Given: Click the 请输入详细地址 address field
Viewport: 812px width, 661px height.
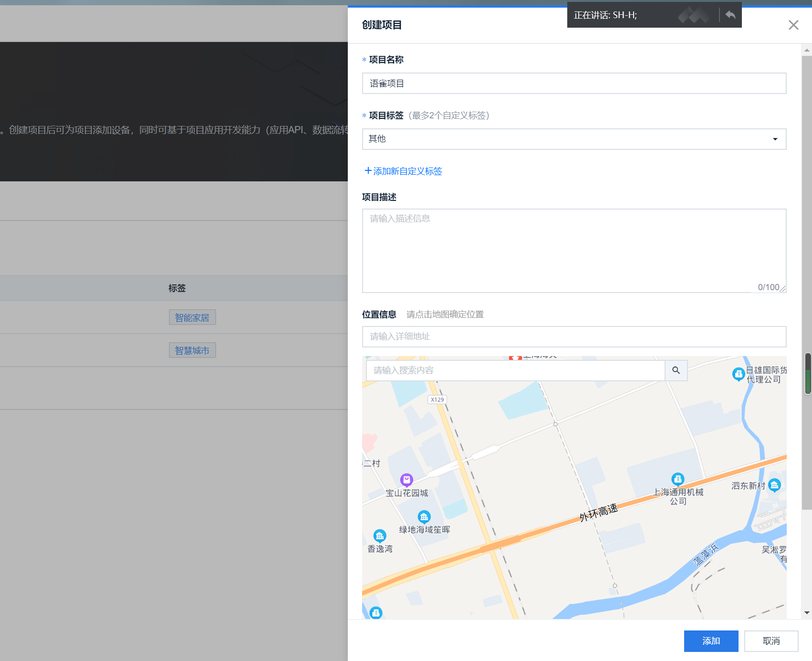Looking at the screenshot, I should pos(574,336).
